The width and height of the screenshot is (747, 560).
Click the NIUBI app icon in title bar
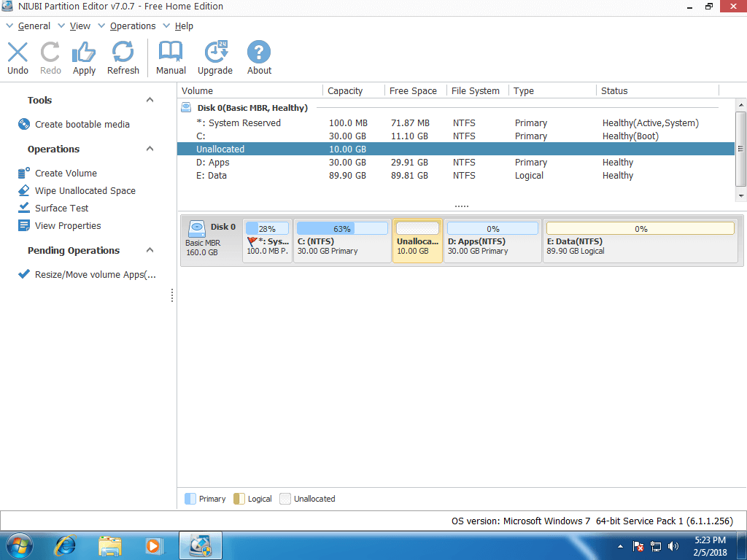coord(7,6)
